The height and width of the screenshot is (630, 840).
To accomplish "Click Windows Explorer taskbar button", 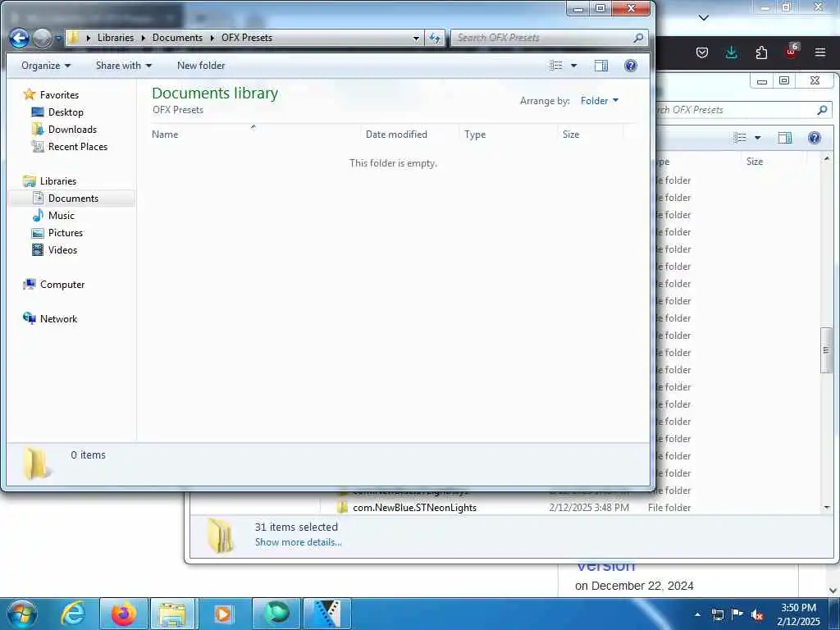I will (x=173, y=614).
